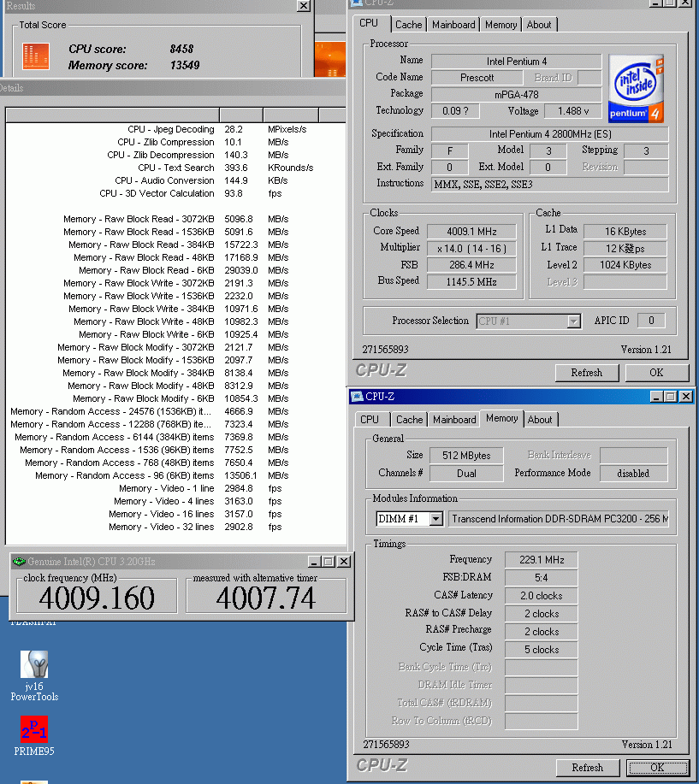Click the clock frequency value 4009.160
Screen dimensions: 699x784
click(x=97, y=598)
